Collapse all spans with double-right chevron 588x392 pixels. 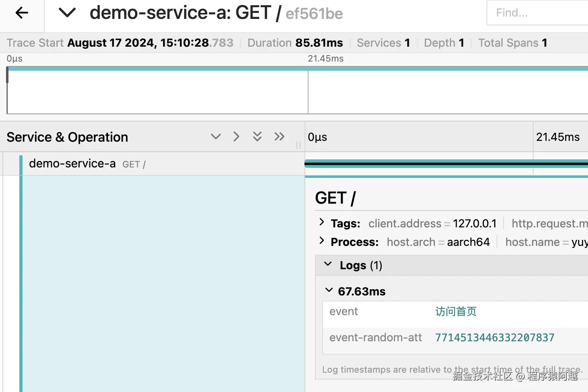point(279,137)
